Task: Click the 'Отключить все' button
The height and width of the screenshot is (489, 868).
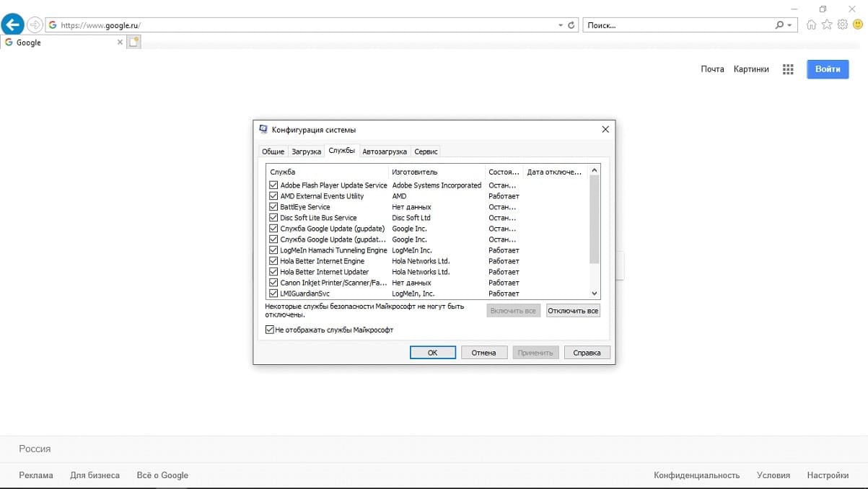Action: (x=573, y=311)
